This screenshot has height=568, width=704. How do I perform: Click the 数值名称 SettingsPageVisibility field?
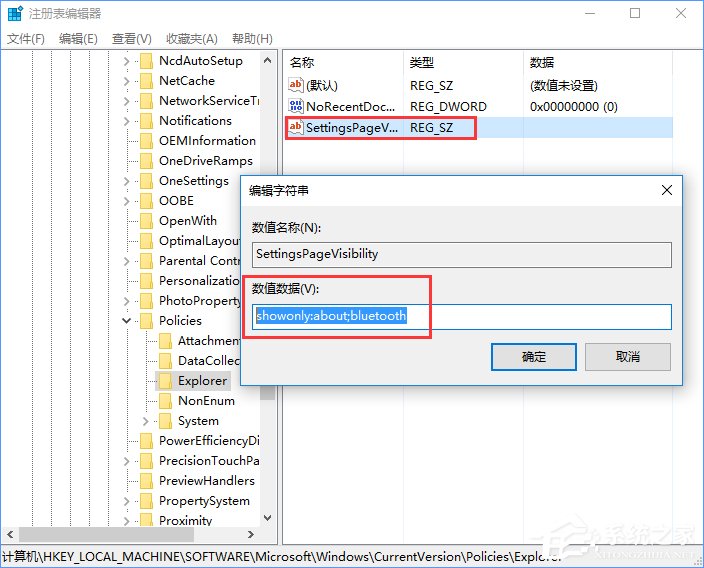click(462, 255)
